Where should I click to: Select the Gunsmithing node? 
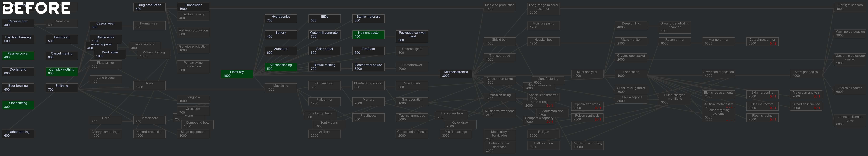coord(325,85)
